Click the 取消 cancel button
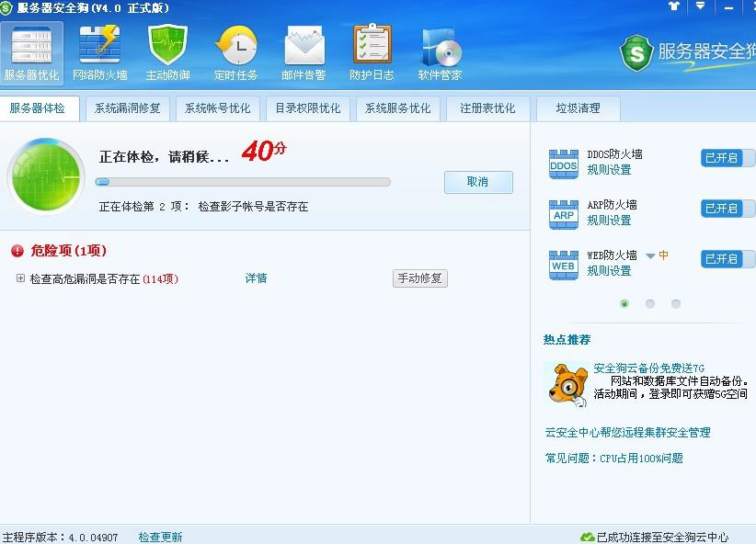This screenshot has width=756, height=544. [x=478, y=182]
